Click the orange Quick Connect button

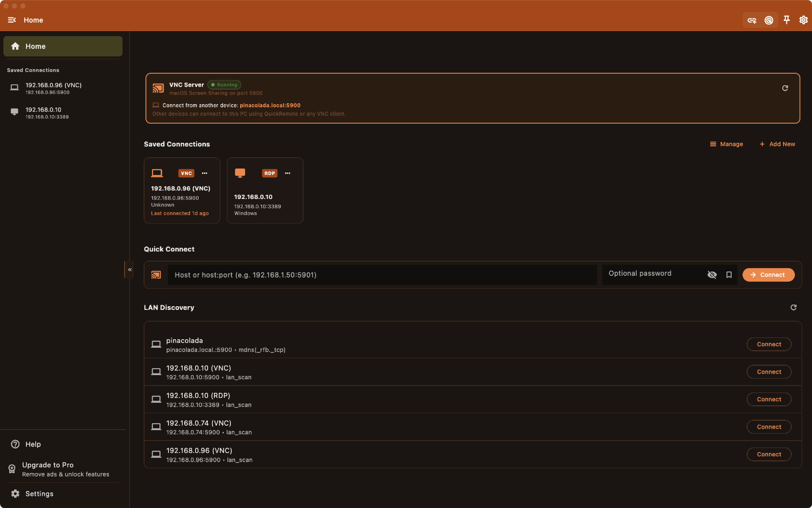[x=768, y=275]
